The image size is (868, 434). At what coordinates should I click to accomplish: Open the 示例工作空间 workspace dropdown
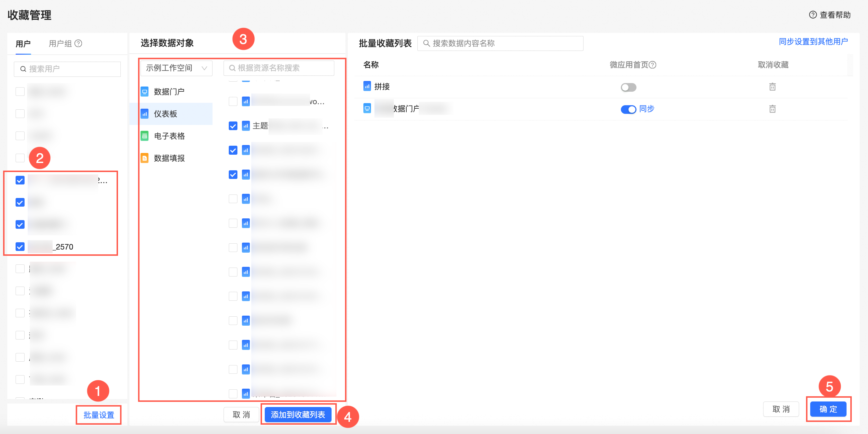[176, 68]
